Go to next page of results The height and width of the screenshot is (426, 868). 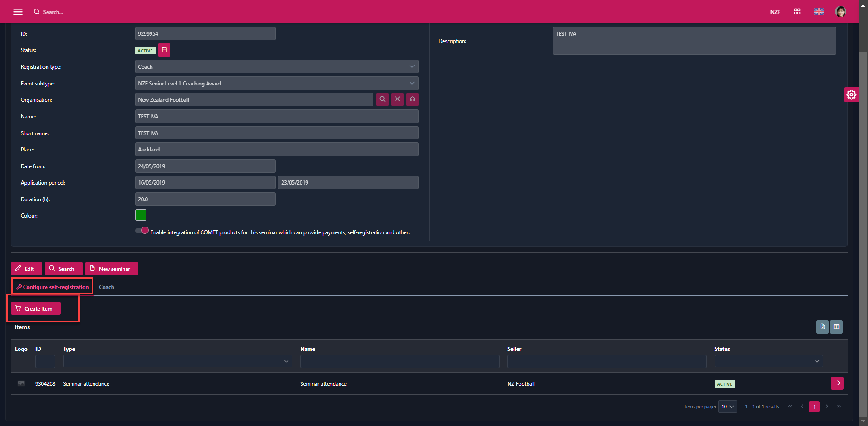click(x=827, y=406)
